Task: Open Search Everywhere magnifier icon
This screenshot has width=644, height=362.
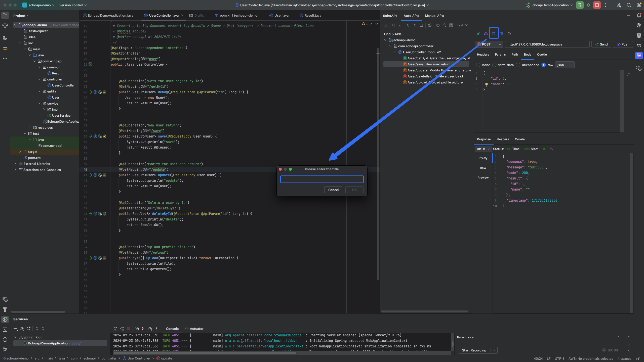Action: coord(629,5)
